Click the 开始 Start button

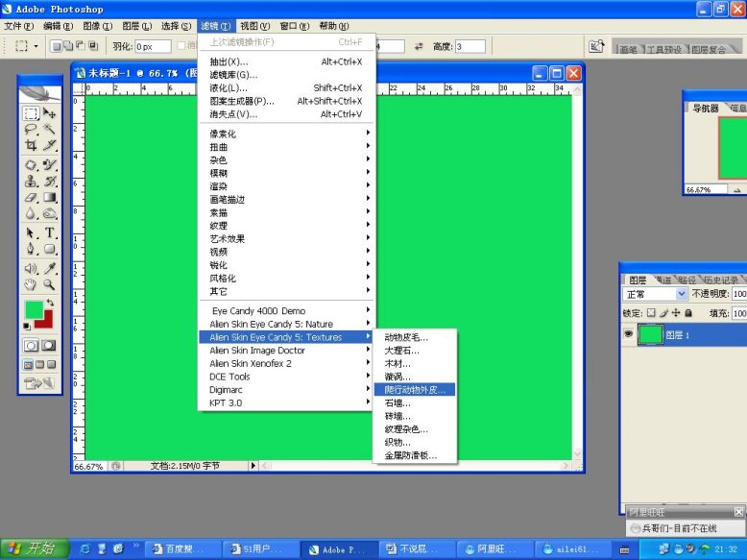(35, 548)
